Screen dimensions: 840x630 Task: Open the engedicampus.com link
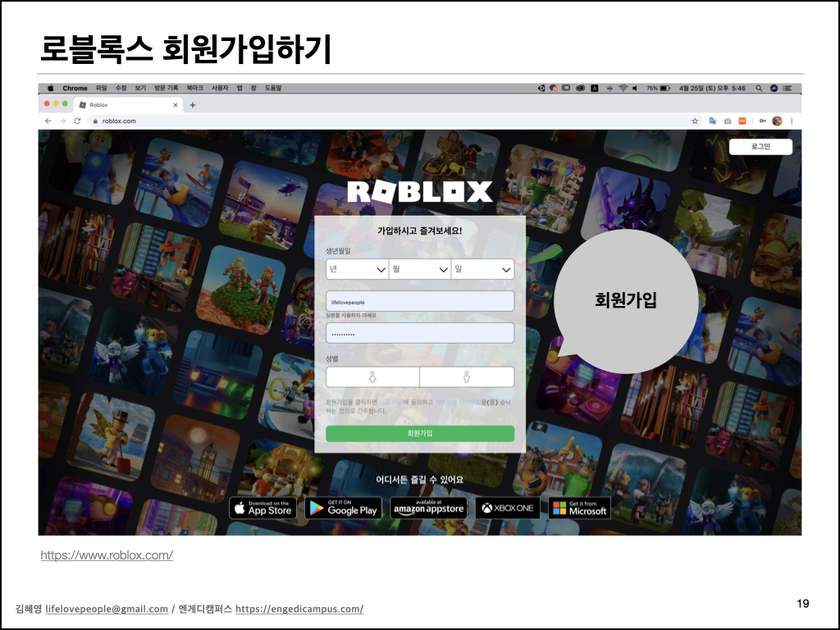tap(299, 609)
